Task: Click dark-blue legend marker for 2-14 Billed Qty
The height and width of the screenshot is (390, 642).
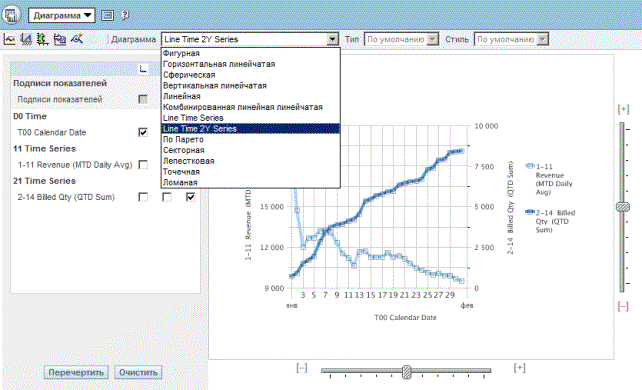Action: 530,212
